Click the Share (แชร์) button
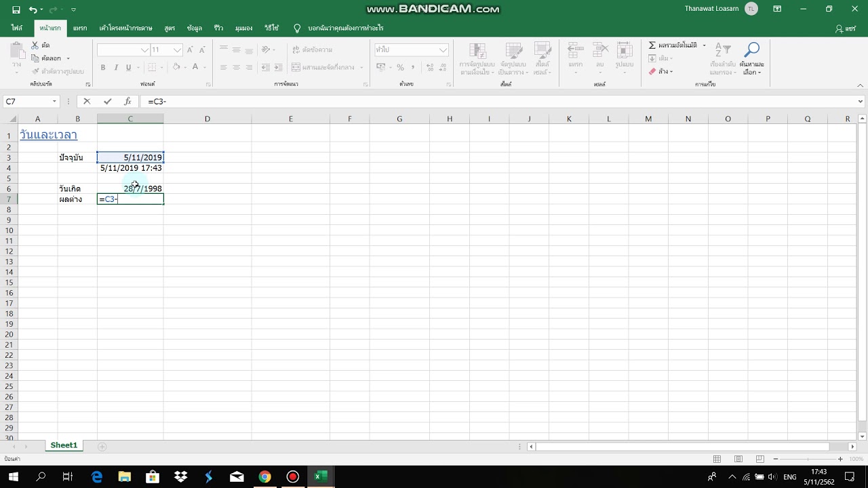The image size is (868, 488). pyautogui.click(x=846, y=28)
